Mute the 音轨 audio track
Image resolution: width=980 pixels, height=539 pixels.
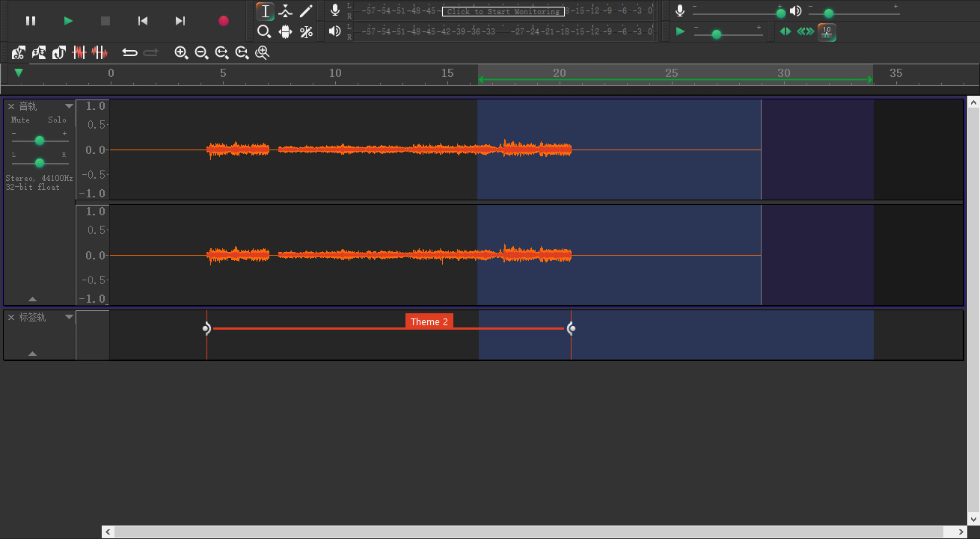20,120
